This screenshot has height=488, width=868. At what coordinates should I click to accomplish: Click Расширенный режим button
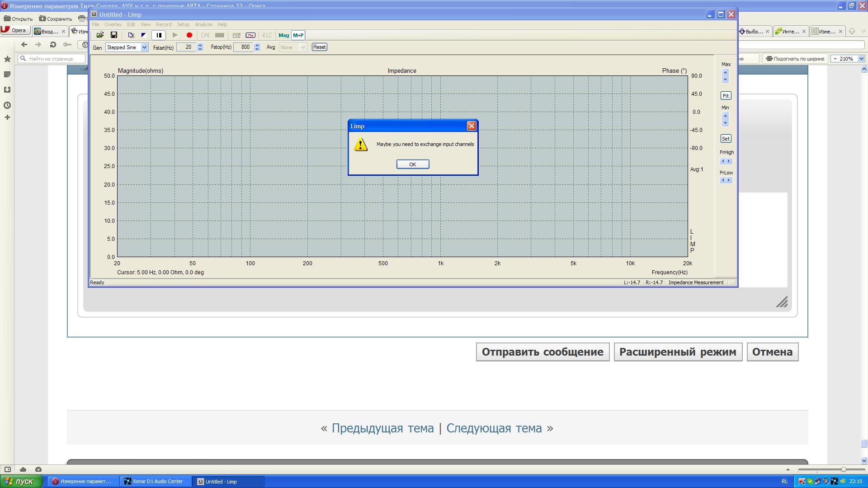pyautogui.click(x=678, y=352)
